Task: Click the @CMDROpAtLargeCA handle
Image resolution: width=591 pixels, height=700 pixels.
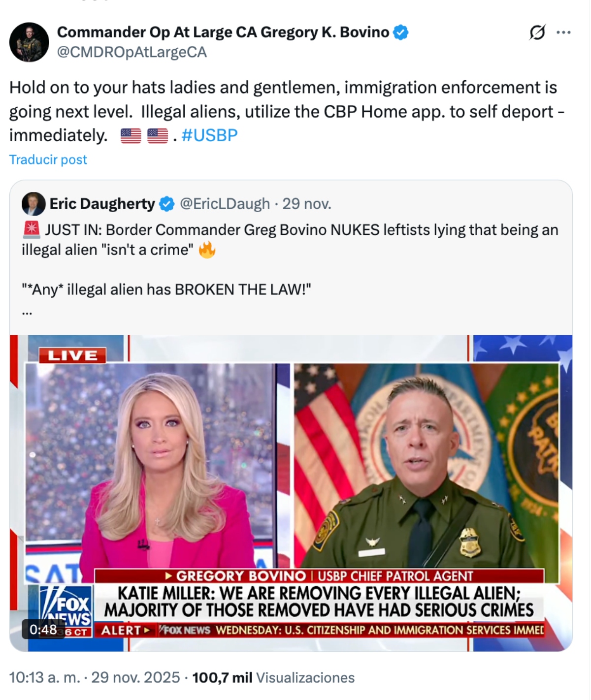Action: pos(132,52)
